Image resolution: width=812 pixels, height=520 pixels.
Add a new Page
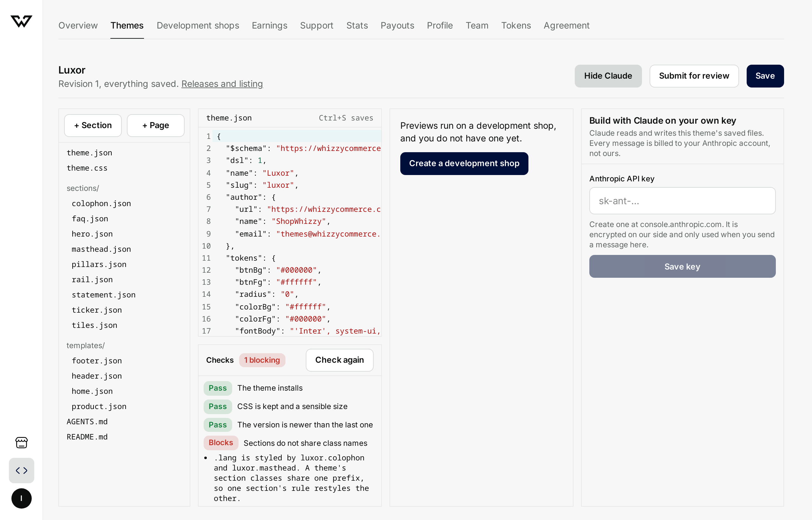(x=156, y=125)
